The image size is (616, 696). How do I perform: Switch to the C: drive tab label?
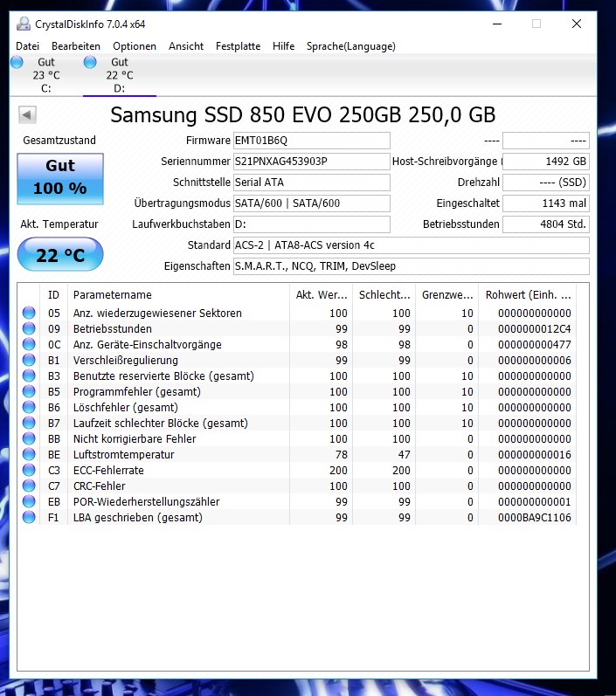tap(46, 88)
